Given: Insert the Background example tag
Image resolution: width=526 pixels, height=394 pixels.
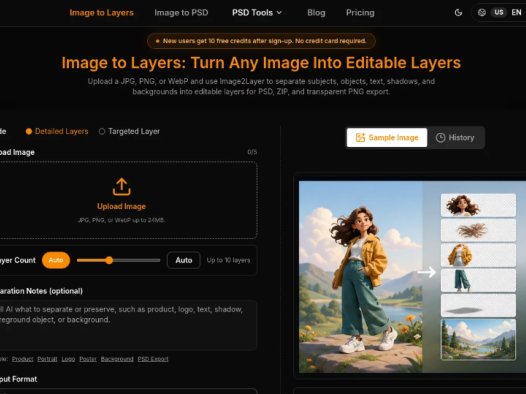Looking at the screenshot, I should tap(117, 359).
